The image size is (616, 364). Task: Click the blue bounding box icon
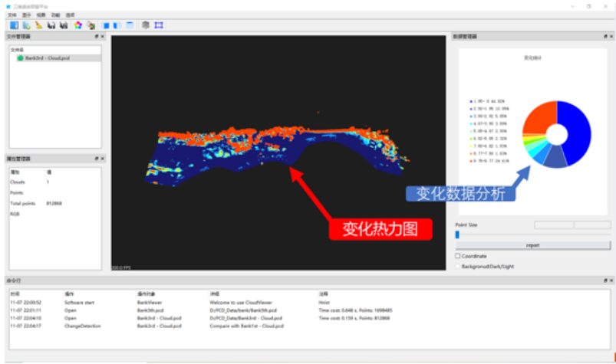pos(159,25)
